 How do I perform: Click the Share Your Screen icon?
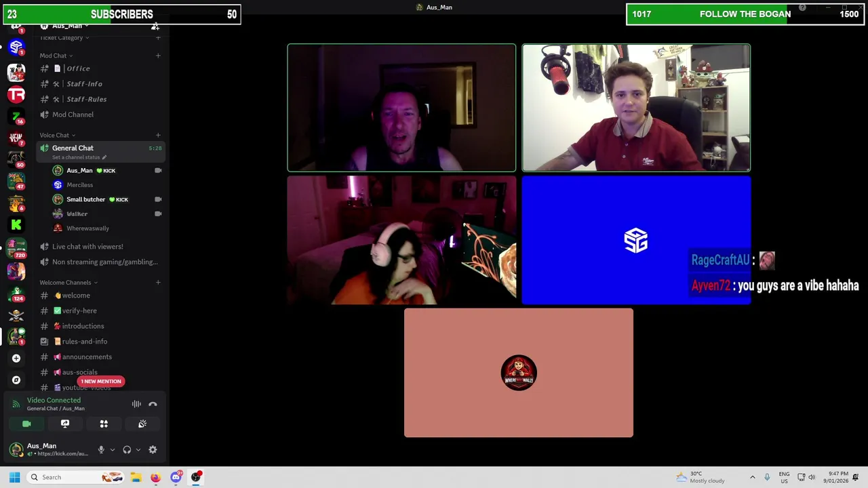(65, 424)
